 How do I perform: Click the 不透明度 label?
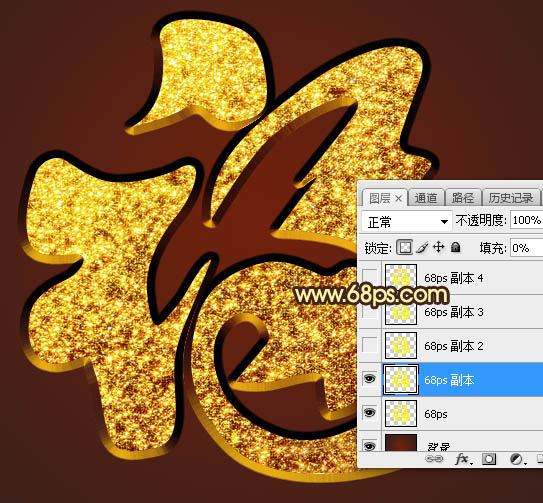[x=481, y=220]
